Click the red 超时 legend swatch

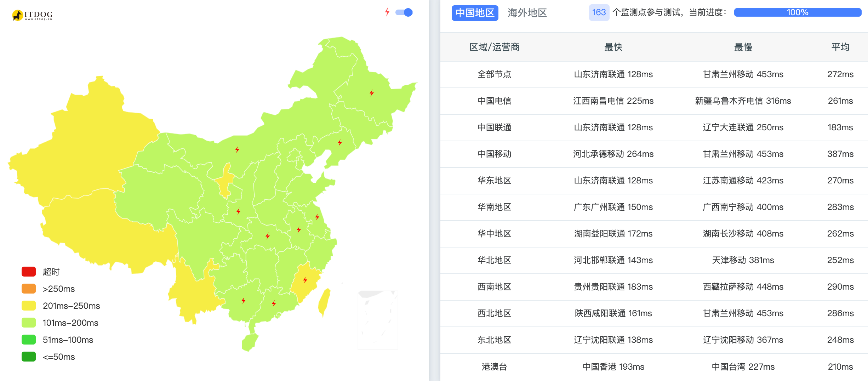coord(29,272)
